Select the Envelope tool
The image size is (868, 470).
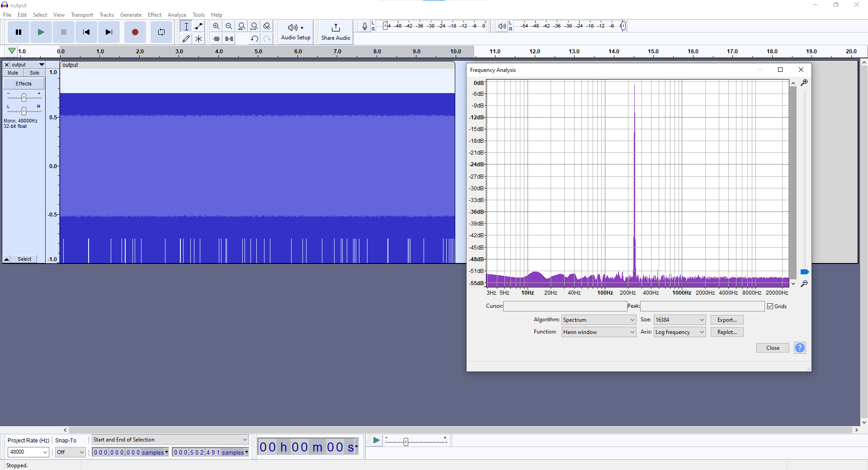pos(198,26)
